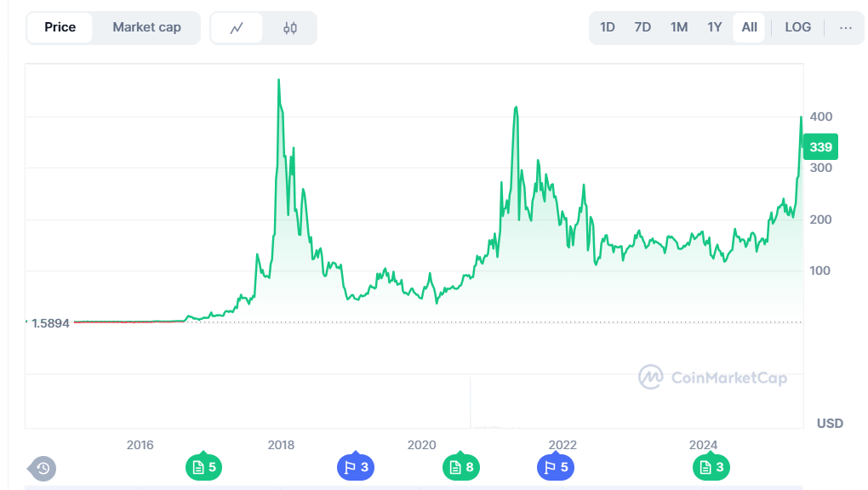Set time range to 1D
The image size is (868, 490).
coord(608,27)
